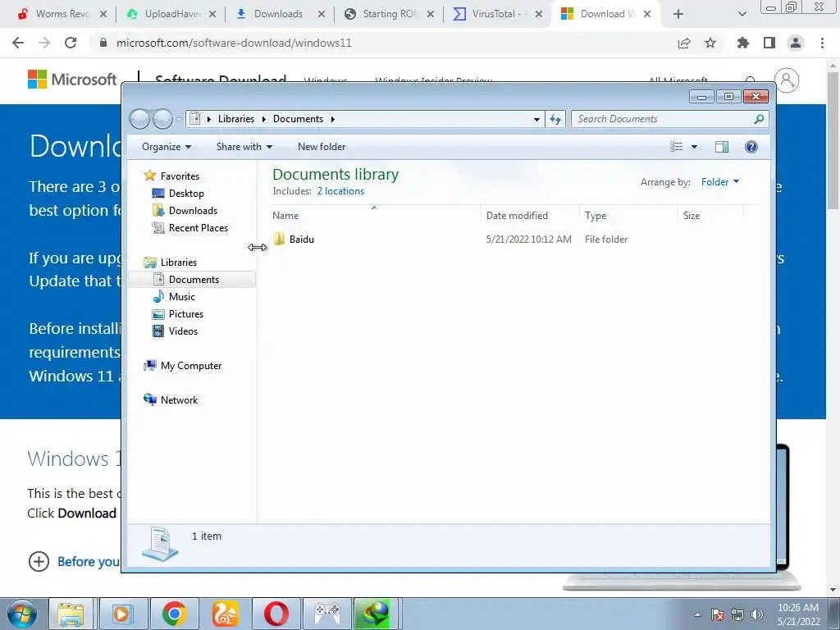Image resolution: width=840 pixels, height=630 pixels.
Task: Click the Explorer forward button
Action: tap(162, 119)
